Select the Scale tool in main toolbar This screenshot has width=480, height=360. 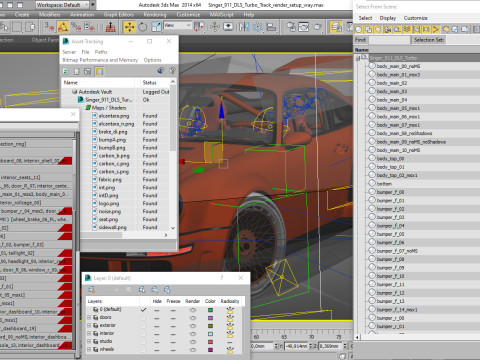(x=156, y=27)
